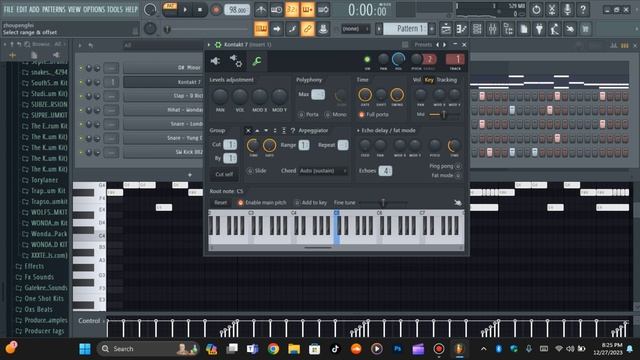Turn off arpeggiator using the X icon
Screen dimensions: 640x360
248,131
